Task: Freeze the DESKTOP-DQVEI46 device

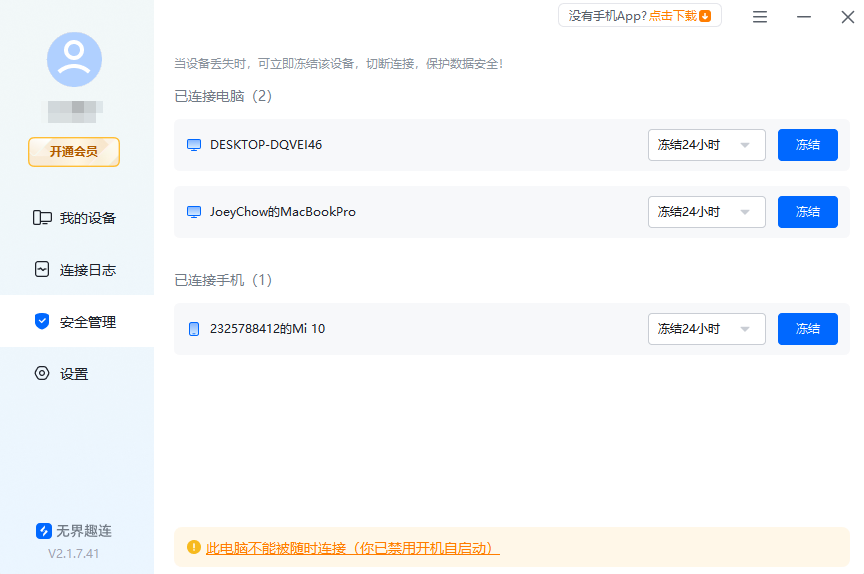Action: coord(807,145)
